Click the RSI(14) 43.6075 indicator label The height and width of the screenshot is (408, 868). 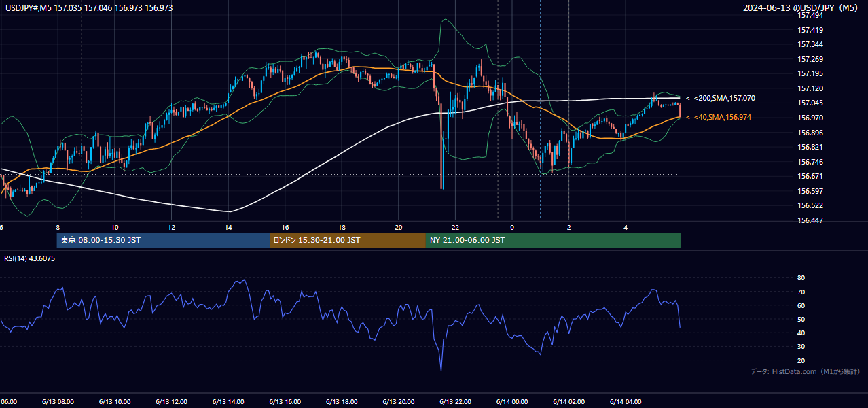pyautogui.click(x=30, y=258)
